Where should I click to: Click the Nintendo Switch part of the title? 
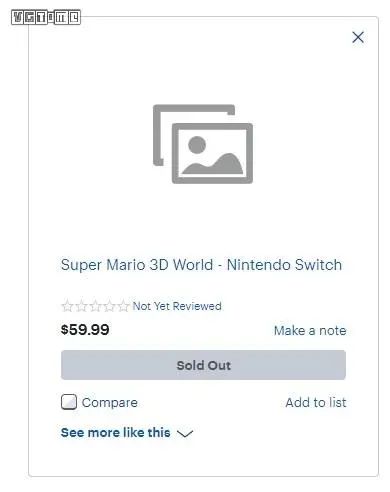pos(284,265)
